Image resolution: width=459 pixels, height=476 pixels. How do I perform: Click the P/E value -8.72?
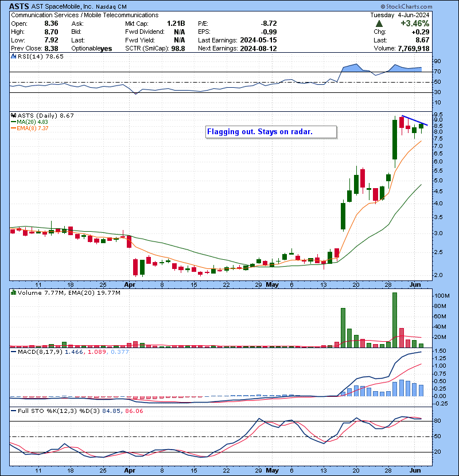[x=269, y=24]
